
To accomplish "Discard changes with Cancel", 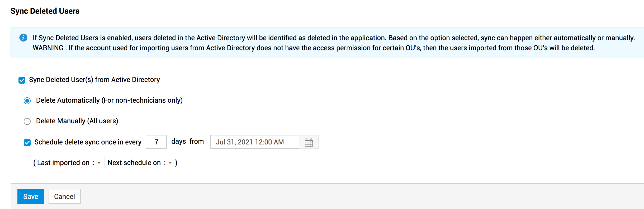I will tap(64, 196).
